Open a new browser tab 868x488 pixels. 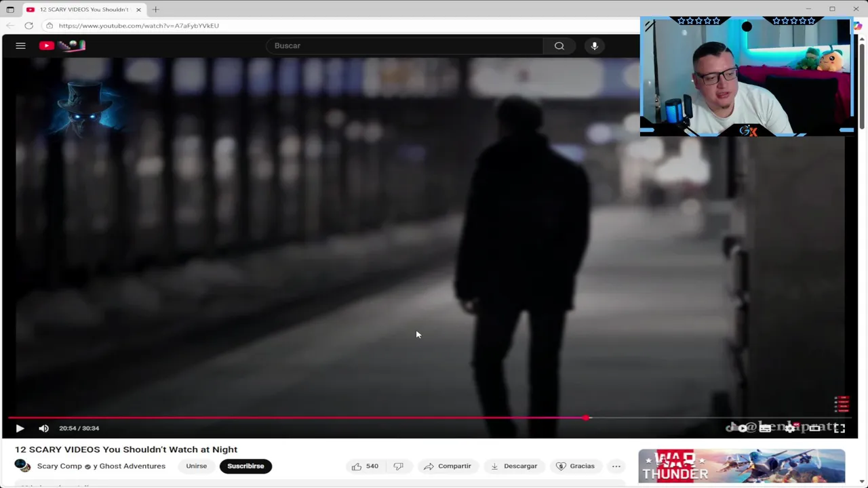(x=155, y=9)
